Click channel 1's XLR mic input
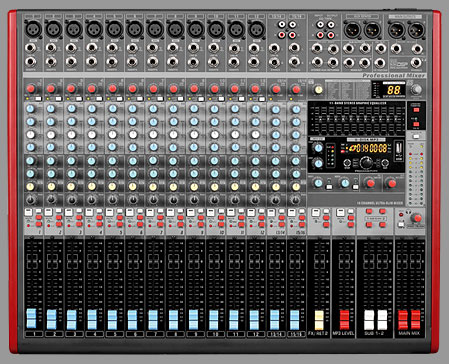The image size is (449, 364). click(x=33, y=29)
